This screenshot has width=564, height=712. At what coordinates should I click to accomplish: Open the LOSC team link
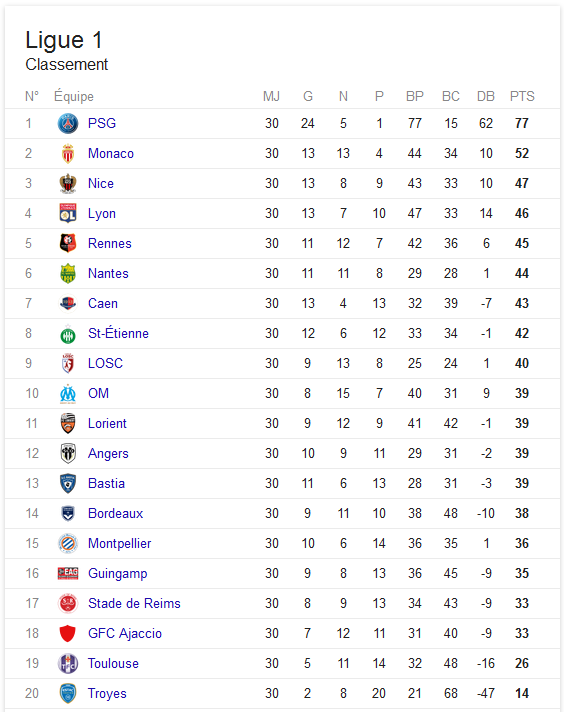[x=105, y=363]
